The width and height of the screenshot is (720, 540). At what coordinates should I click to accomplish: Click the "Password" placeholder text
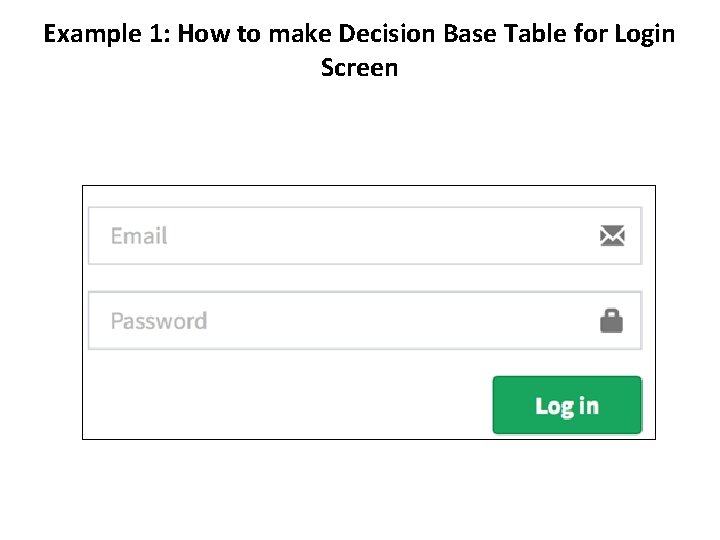[159, 321]
